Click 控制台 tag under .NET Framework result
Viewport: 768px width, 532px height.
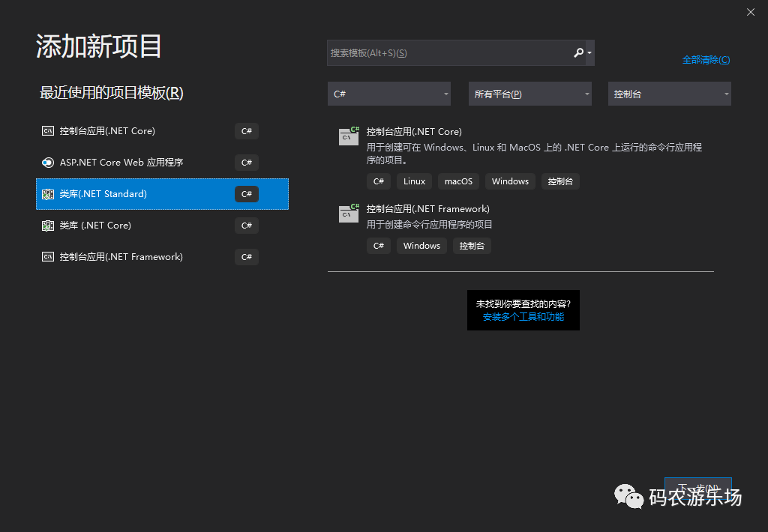click(472, 247)
